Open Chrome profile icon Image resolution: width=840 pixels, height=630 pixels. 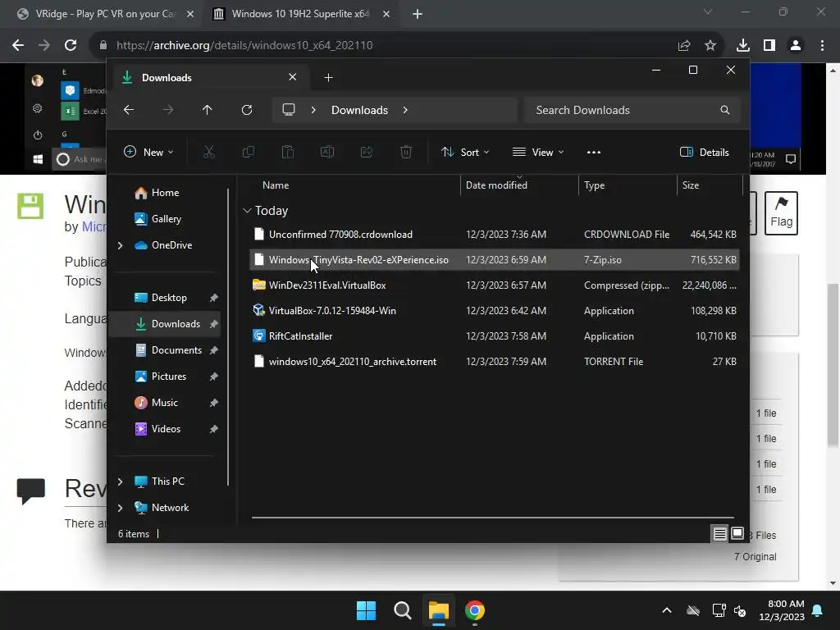(796, 45)
